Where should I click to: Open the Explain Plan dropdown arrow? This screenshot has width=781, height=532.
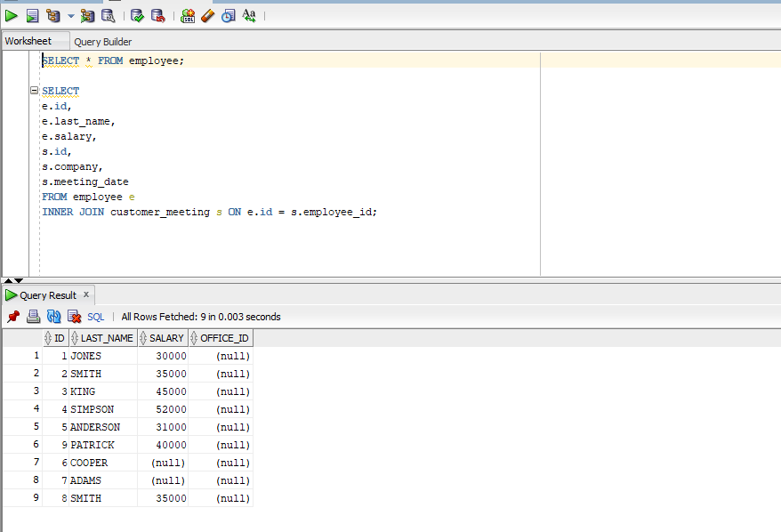[71, 16]
